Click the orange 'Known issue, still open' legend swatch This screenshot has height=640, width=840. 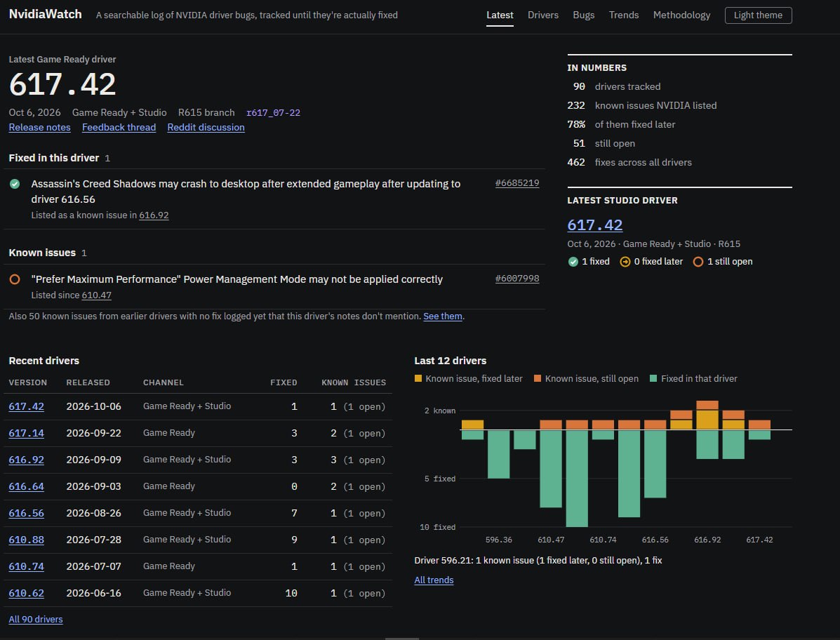pos(538,379)
